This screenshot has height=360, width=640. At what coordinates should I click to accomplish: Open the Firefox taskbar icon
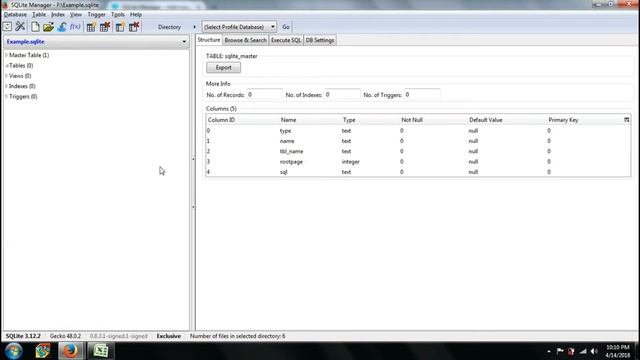[70, 351]
